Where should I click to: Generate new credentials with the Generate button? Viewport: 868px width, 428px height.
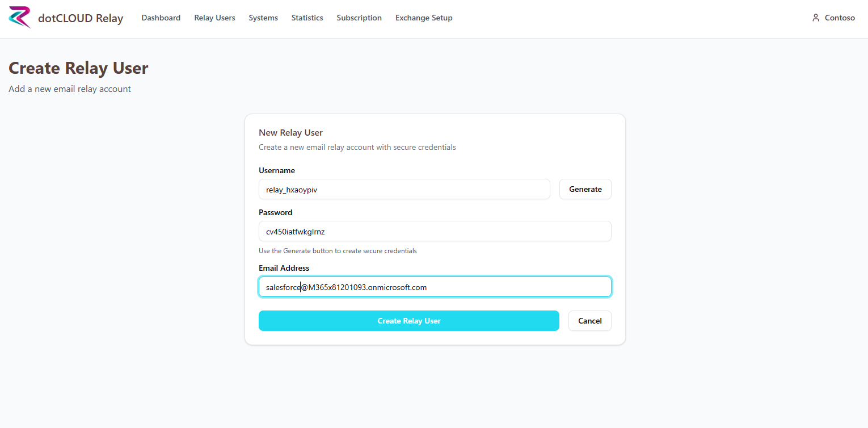pyautogui.click(x=585, y=189)
